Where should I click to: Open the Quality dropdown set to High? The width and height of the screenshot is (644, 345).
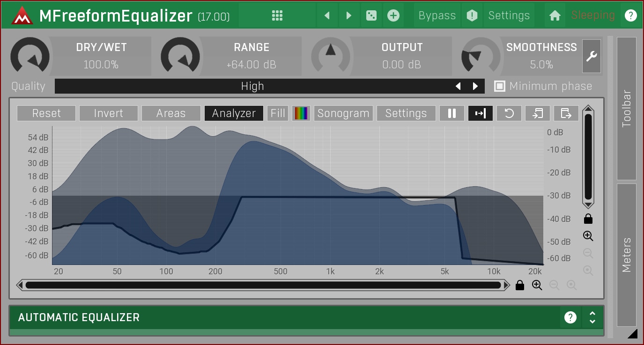click(252, 86)
